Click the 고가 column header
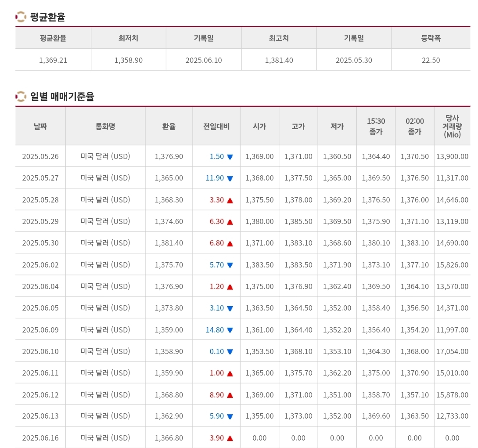This screenshot has width=478, height=448. (x=298, y=126)
